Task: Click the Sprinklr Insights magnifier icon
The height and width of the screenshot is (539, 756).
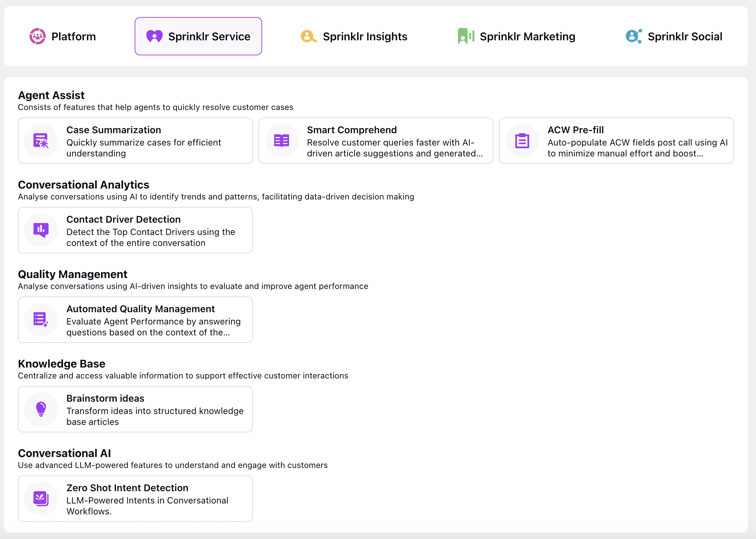Action: tap(309, 36)
